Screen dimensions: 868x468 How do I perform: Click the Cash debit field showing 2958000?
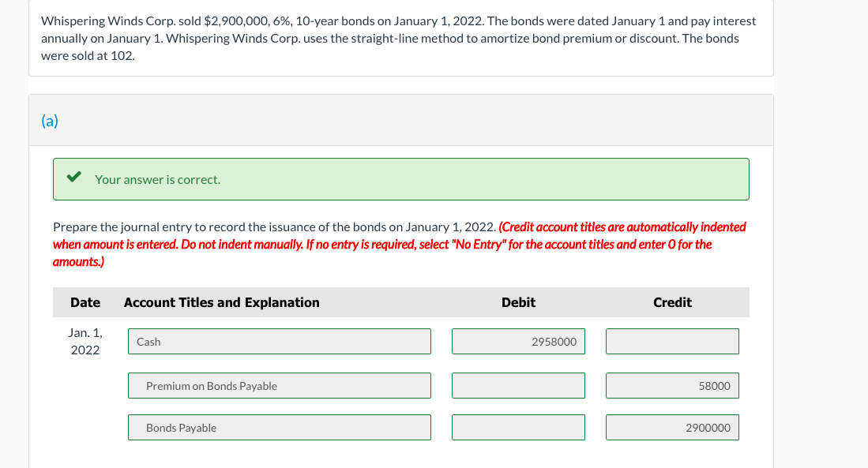518,341
